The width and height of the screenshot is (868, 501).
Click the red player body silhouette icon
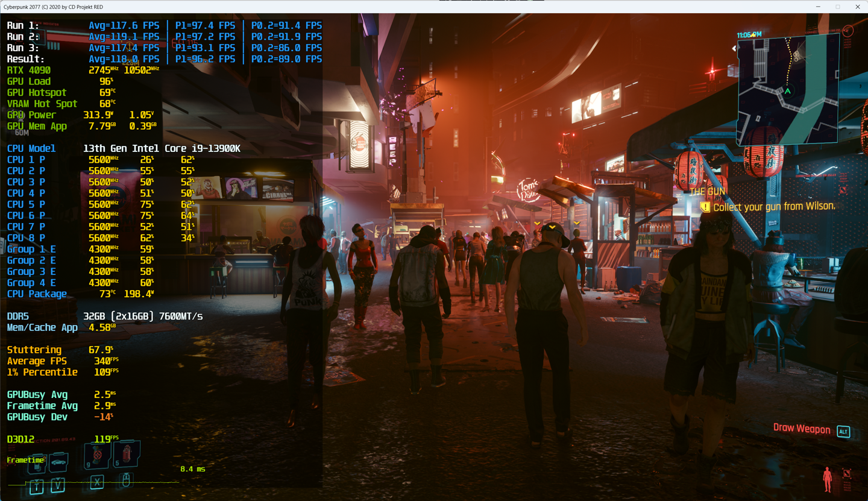(828, 479)
